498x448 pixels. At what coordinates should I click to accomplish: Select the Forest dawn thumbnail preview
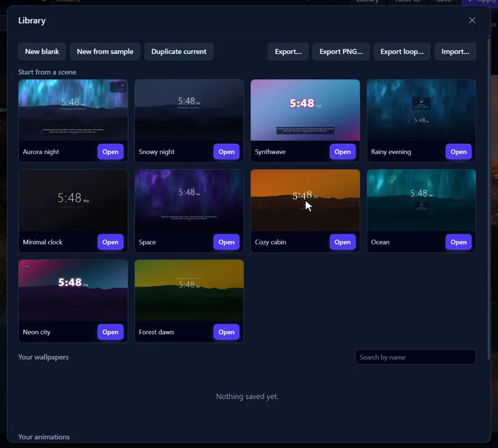(x=189, y=290)
